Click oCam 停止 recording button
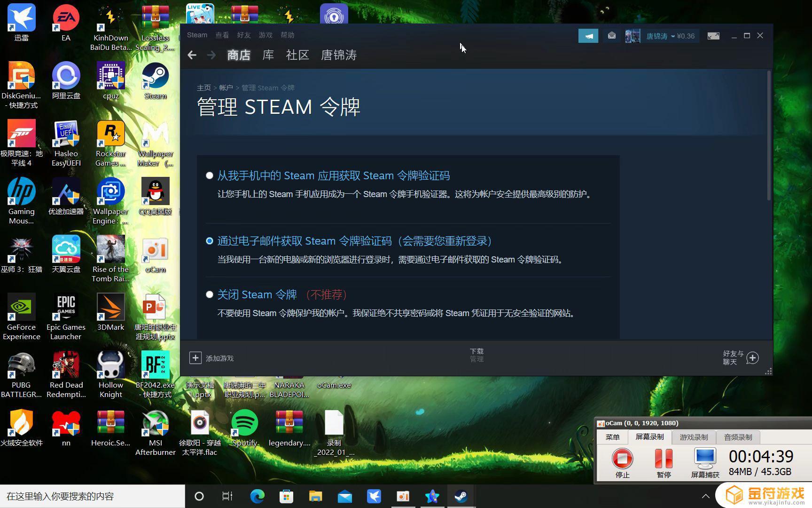 pyautogui.click(x=622, y=463)
